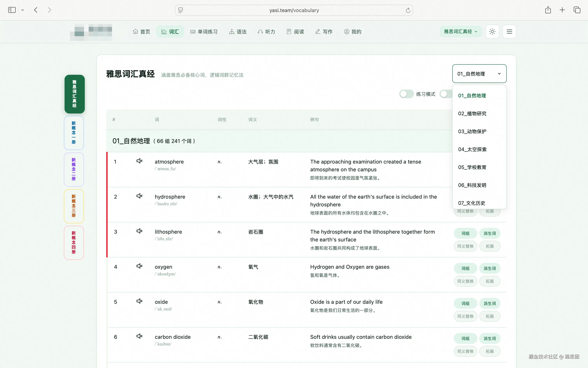Open the 我的 profile tab
Screen dimensions: 588x368
click(353, 32)
